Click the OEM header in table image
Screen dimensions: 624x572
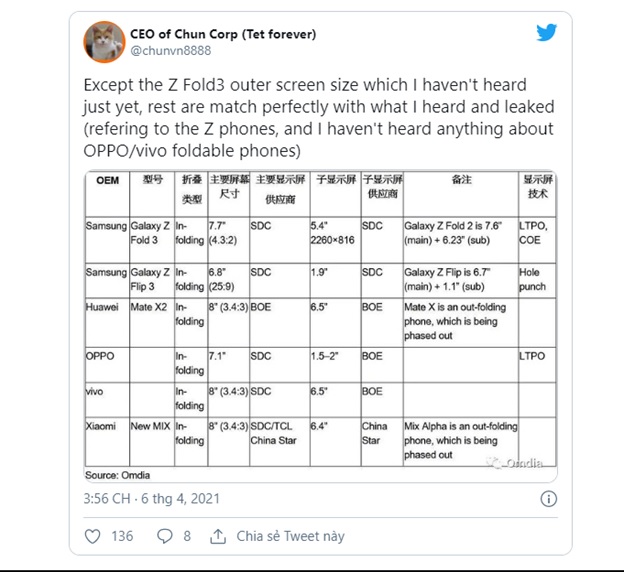[x=107, y=180]
